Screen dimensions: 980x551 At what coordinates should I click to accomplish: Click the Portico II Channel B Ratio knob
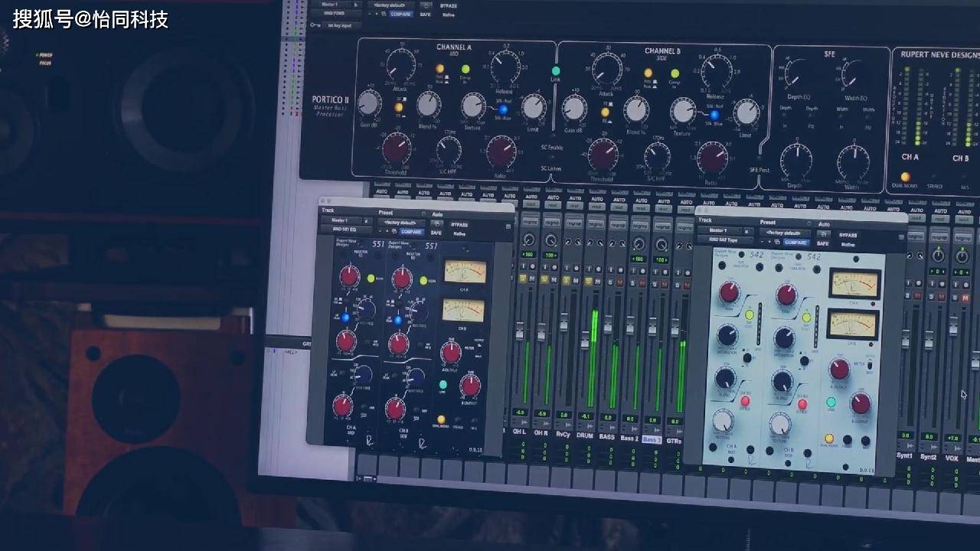click(712, 157)
